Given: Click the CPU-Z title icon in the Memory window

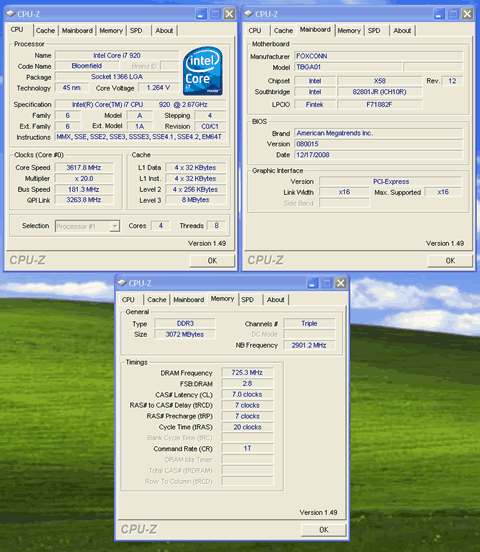Looking at the screenshot, I should (x=122, y=283).
